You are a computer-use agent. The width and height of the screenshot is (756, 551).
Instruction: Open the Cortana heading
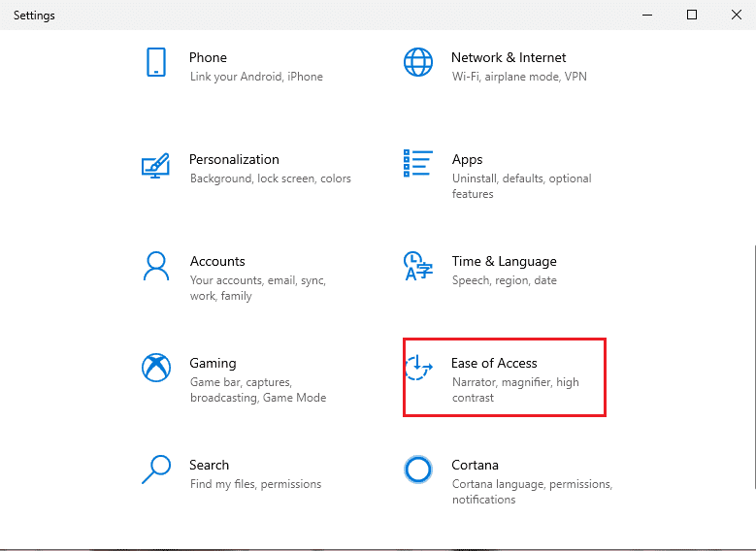pos(475,465)
